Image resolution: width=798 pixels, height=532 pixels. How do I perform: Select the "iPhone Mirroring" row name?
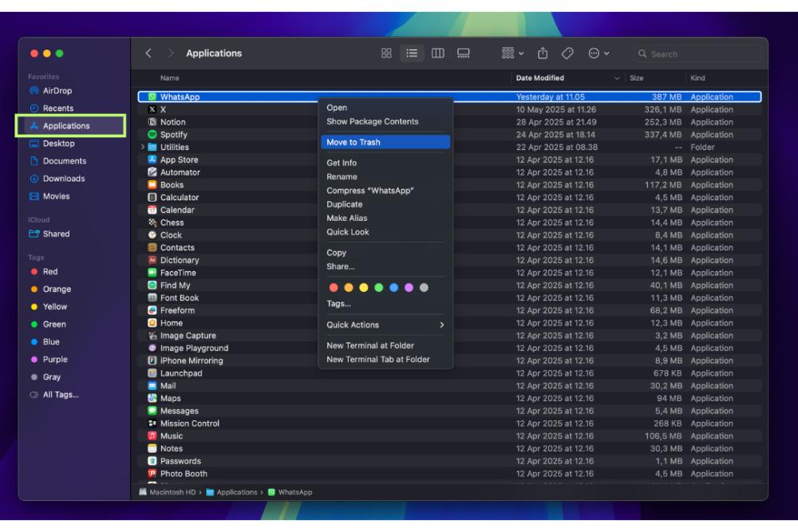coord(192,361)
